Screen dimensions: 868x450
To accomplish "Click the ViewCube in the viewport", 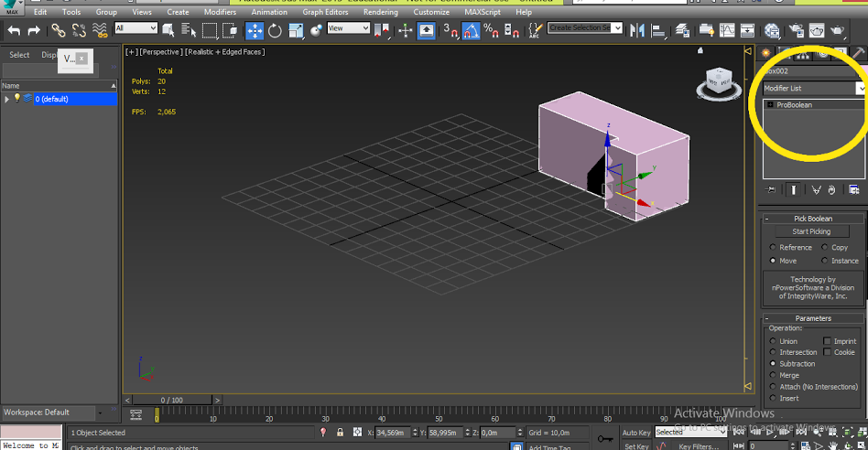I will 719,81.
